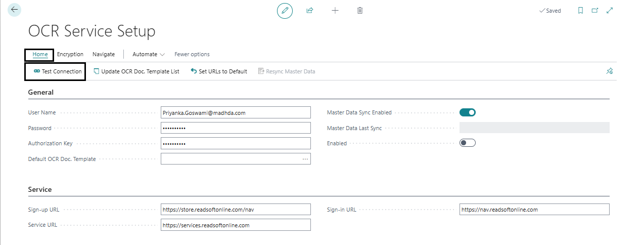Click Update OCR Doc. Template List
The width and height of the screenshot is (644, 245).
(136, 71)
